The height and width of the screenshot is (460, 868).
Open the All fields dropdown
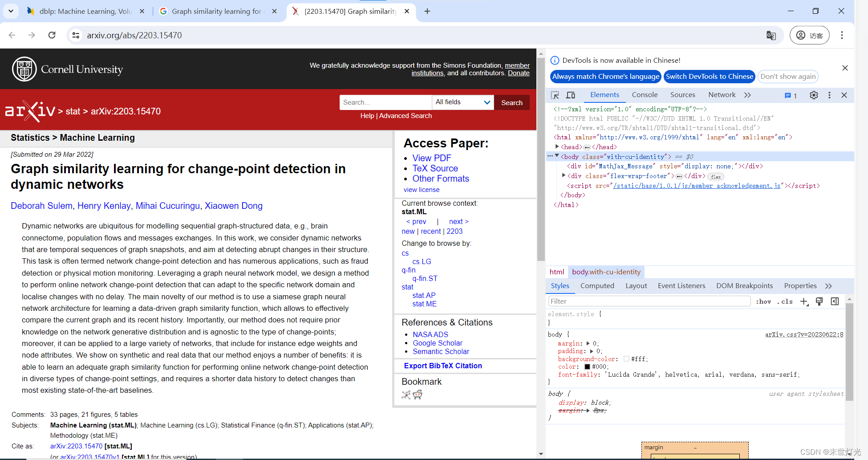click(462, 102)
